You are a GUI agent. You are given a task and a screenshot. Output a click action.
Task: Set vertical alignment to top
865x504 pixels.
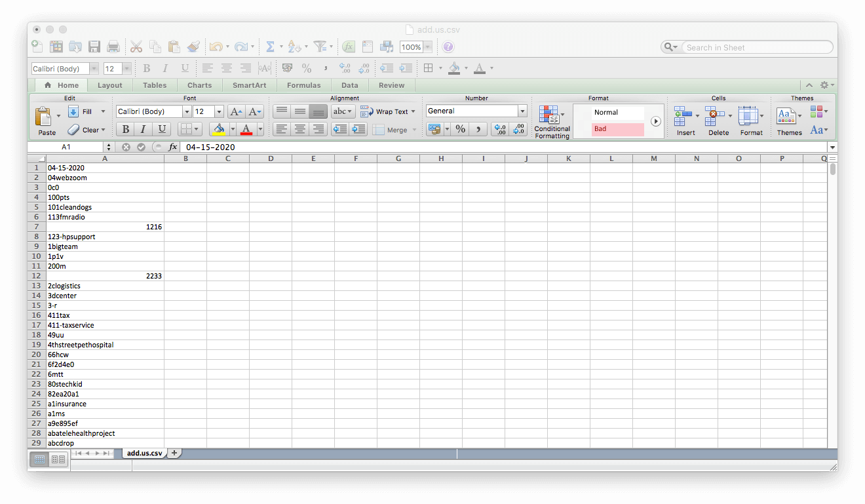click(282, 111)
